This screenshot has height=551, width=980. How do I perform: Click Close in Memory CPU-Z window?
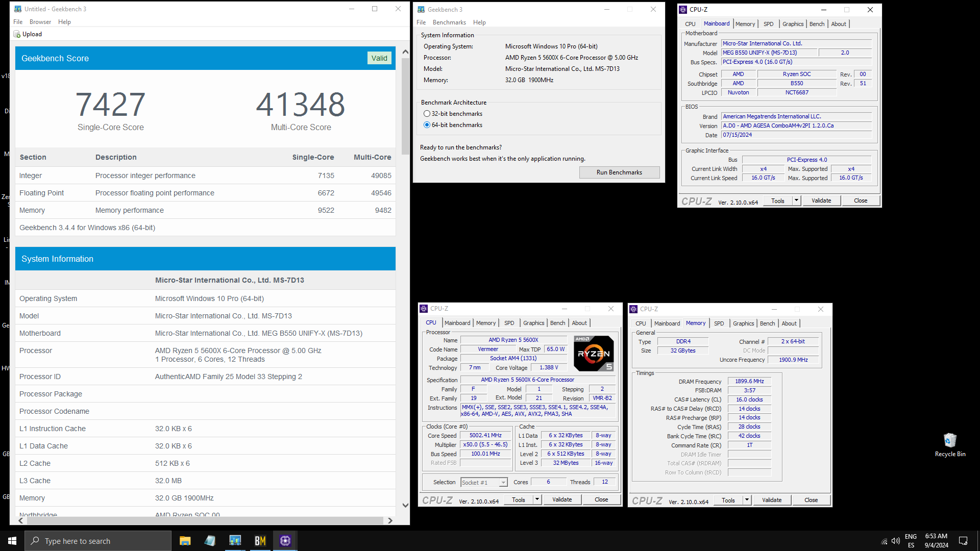(811, 500)
